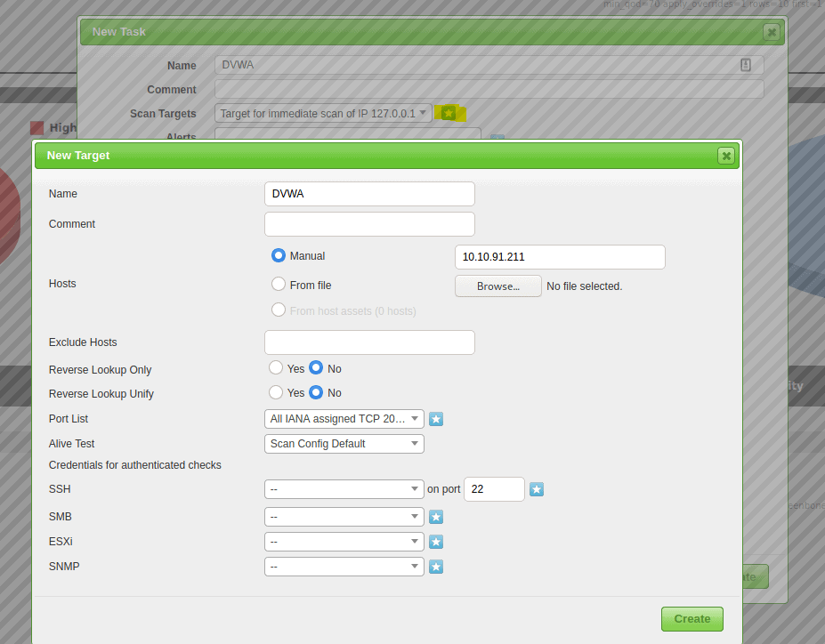825x644 pixels.
Task: Click the Comment field in New Task
Action: (489, 89)
